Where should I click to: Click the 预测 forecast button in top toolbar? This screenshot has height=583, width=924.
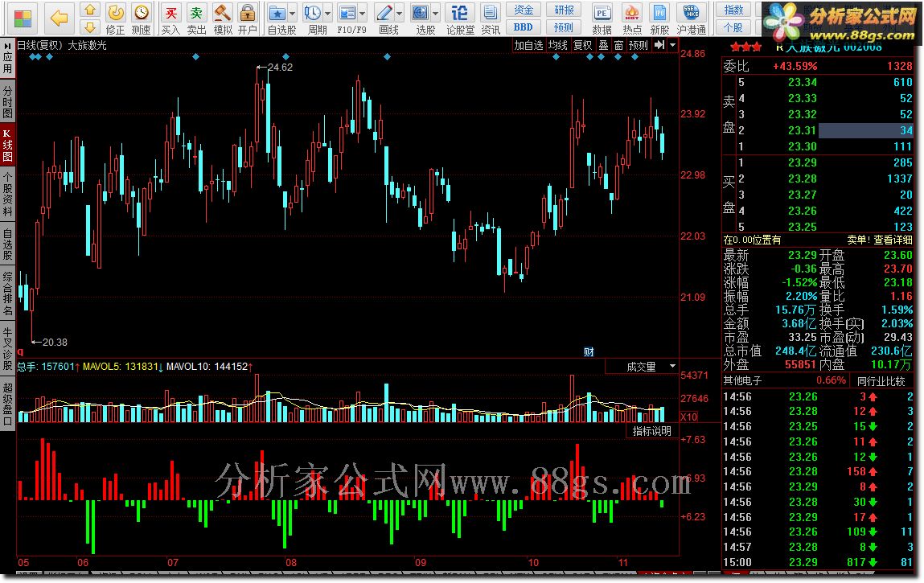(x=564, y=27)
